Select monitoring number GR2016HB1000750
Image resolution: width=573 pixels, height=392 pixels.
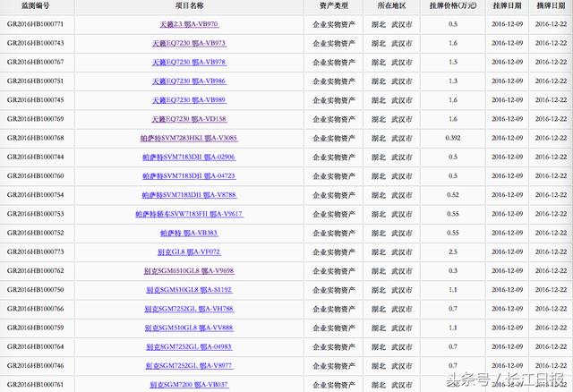36,290
